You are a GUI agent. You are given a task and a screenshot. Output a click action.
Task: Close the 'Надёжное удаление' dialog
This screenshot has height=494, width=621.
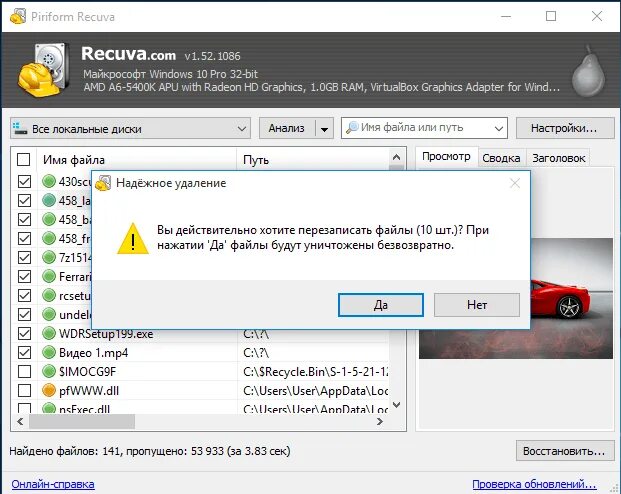pos(515,183)
